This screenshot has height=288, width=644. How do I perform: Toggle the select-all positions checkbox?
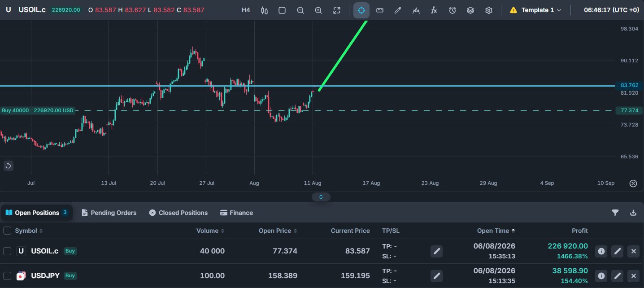(x=7, y=231)
